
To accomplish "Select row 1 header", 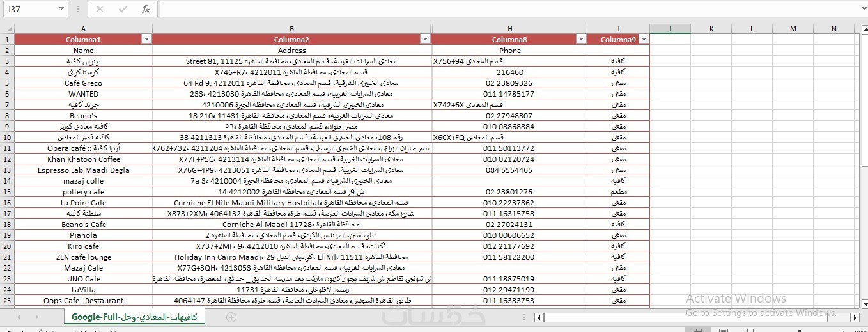I will 7,40.
